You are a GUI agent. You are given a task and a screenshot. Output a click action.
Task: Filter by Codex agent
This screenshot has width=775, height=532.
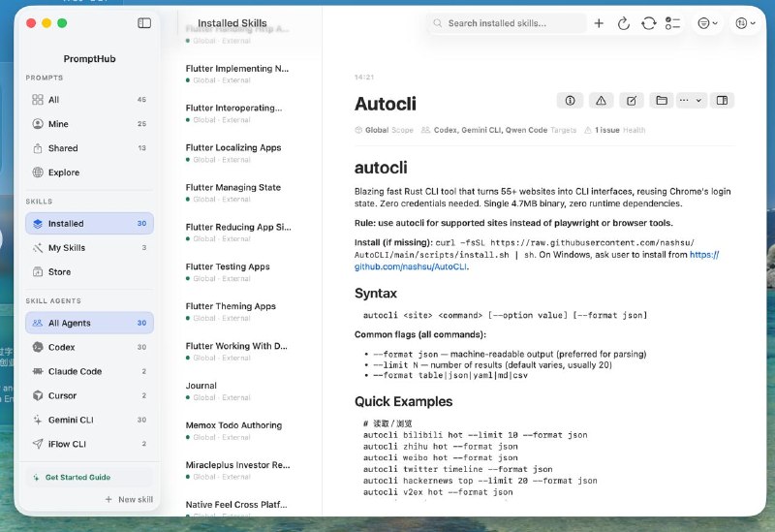[89, 347]
